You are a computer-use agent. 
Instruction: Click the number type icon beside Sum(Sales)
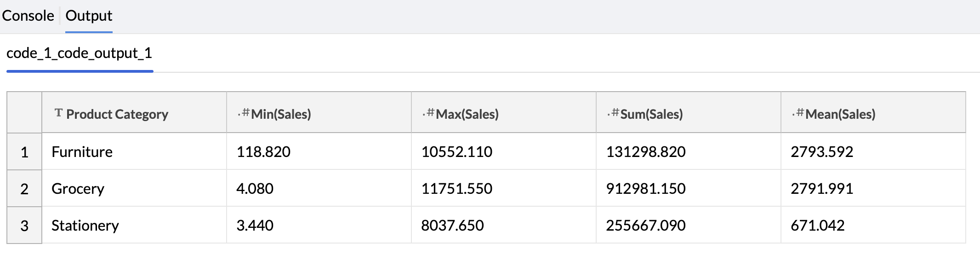point(613,113)
